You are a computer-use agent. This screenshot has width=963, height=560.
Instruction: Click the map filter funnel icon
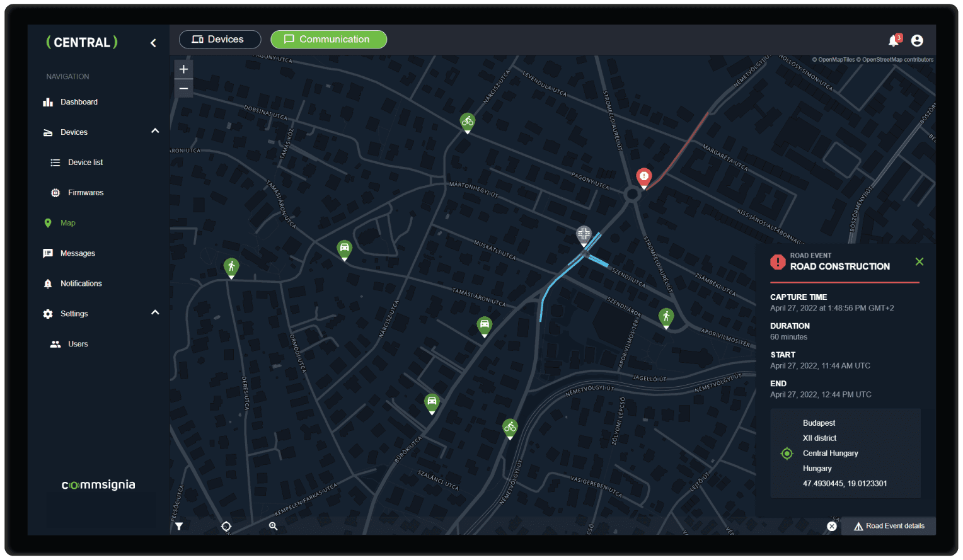click(x=179, y=526)
